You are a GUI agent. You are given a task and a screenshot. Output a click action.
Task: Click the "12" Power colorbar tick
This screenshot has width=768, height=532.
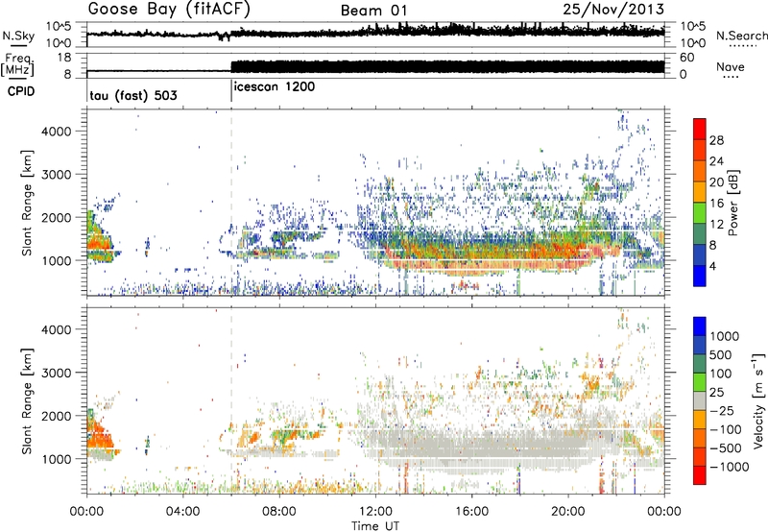coord(716,225)
